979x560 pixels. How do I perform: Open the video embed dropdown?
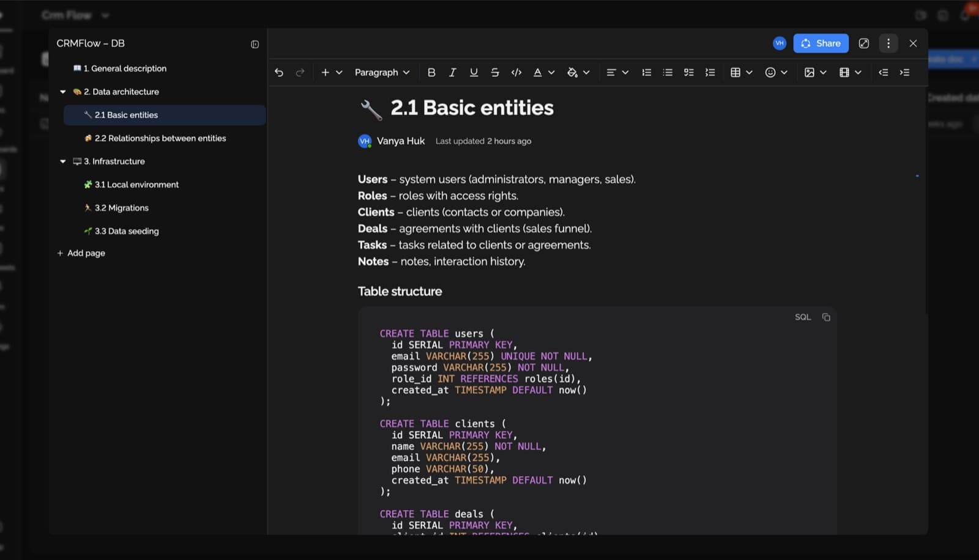[850, 72]
